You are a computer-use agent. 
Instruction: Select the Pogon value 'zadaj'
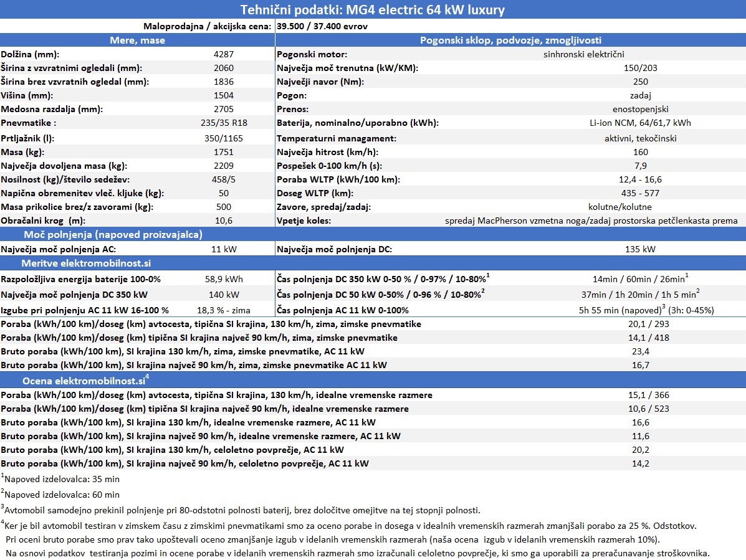(x=641, y=95)
